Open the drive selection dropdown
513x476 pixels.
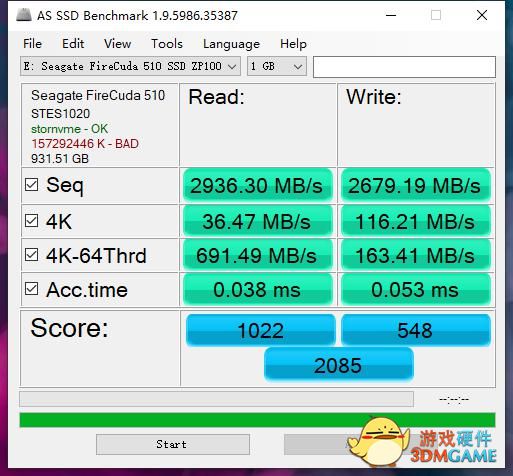coord(130,66)
